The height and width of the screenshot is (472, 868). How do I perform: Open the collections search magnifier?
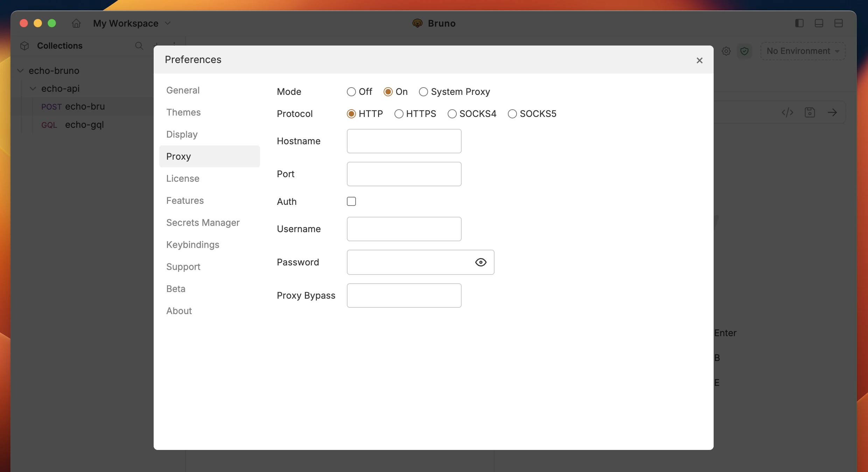(139, 46)
